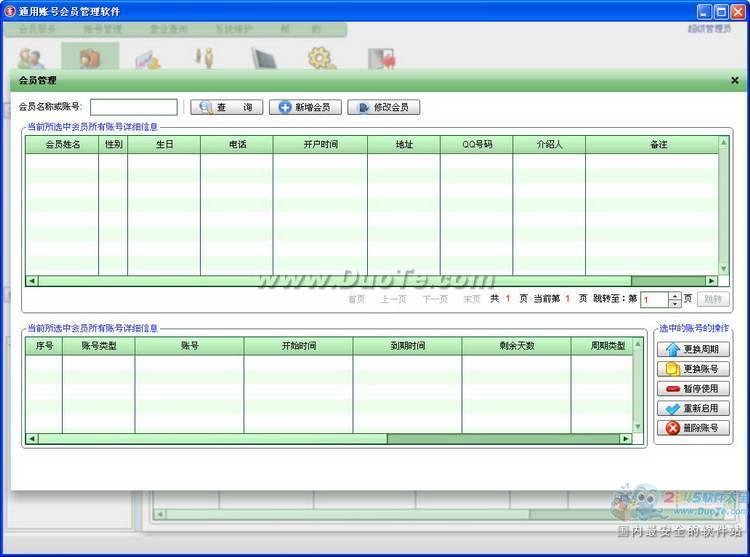Viewport: 750px width, 557px height.
Task: Click the 账号 column header in lower table
Action: (189, 346)
